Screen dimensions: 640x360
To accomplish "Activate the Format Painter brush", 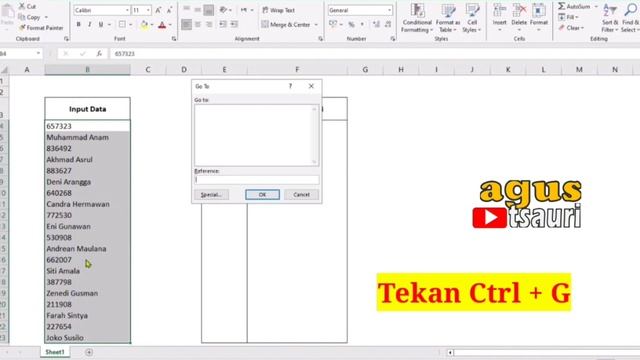I will [41, 28].
